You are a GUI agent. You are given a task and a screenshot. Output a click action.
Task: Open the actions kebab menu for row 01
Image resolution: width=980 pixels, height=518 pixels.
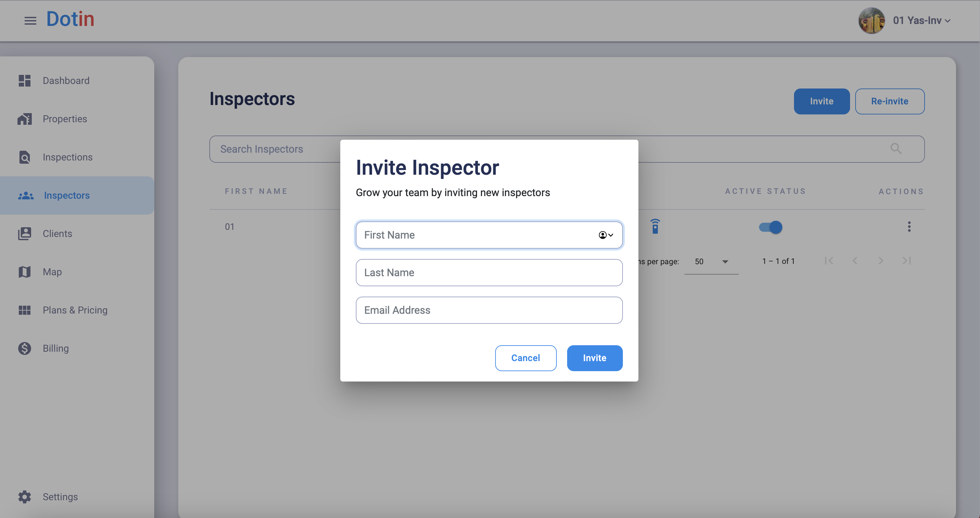(x=909, y=227)
